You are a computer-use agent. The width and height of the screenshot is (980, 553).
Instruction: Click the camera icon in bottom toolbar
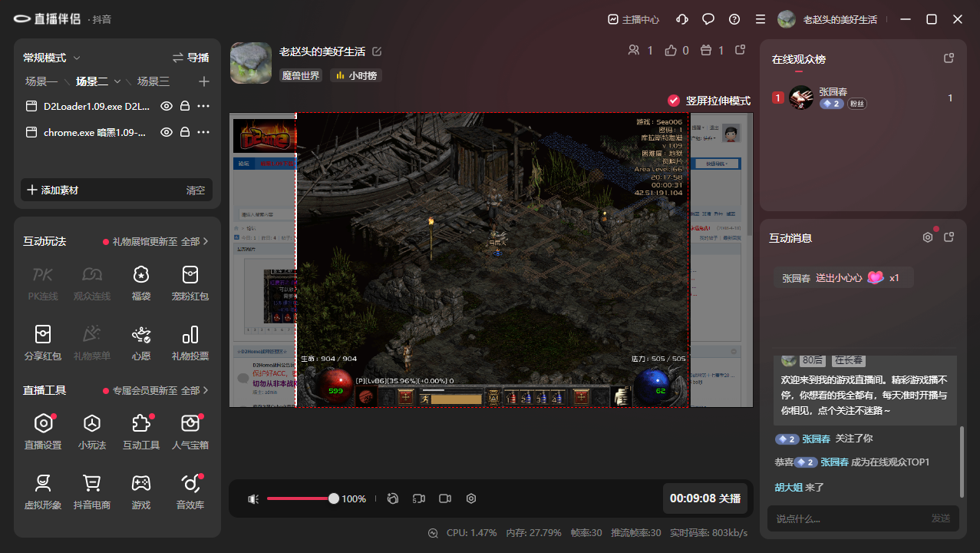pyautogui.click(x=445, y=498)
